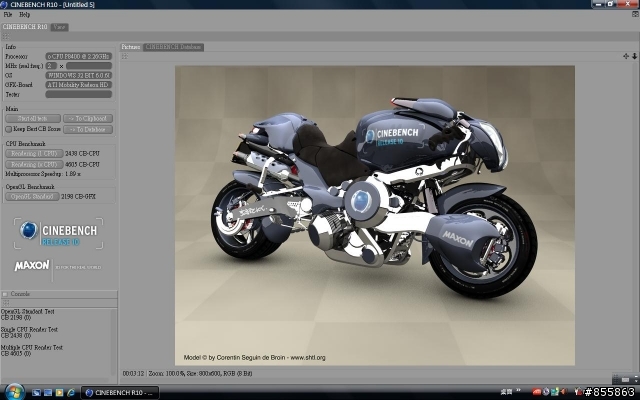Click the Zoom and Size status bar text
Image resolution: width=640 pixels, height=400 pixels.
click(x=200, y=373)
